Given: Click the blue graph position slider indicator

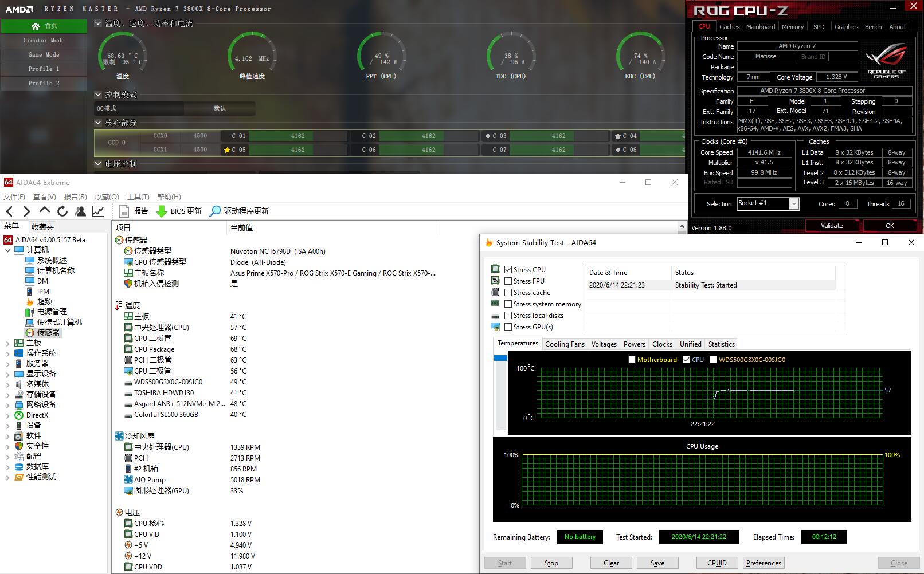Looking at the screenshot, I should click(x=500, y=358).
